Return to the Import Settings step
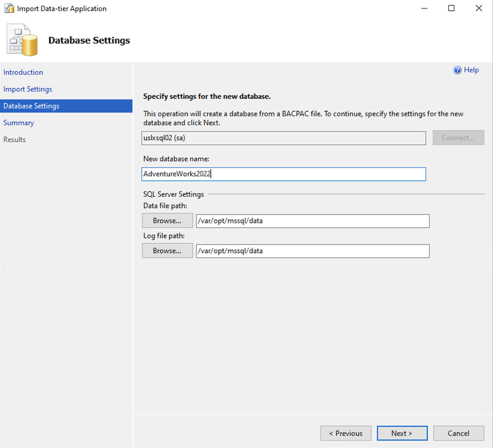The image size is (493, 448). [28, 89]
